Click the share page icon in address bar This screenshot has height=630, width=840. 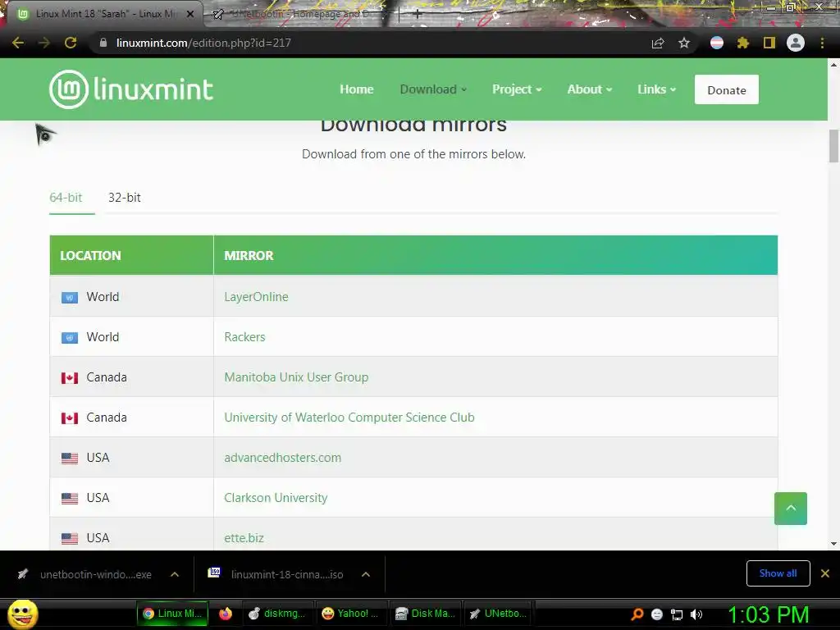[658, 43]
